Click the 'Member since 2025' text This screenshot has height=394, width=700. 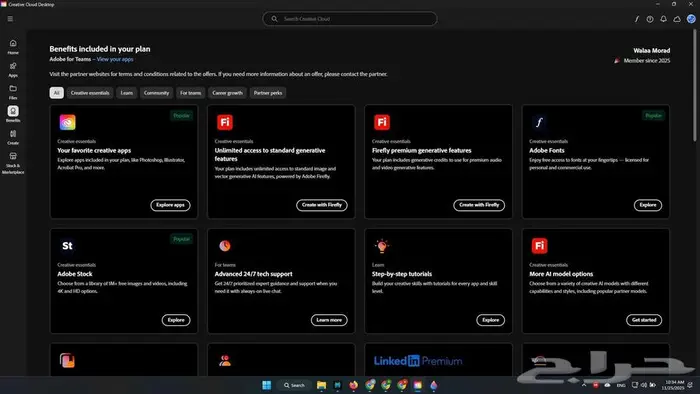[x=647, y=61]
